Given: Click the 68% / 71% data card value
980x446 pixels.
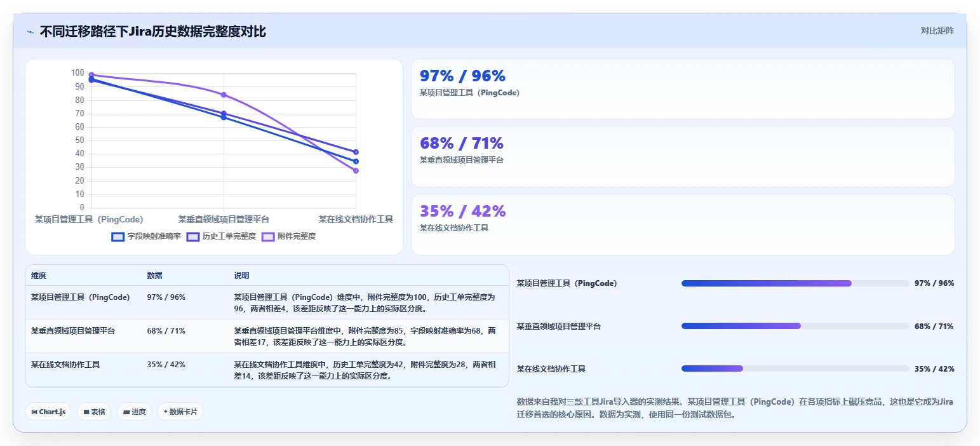Looking at the screenshot, I should click(462, 143).
